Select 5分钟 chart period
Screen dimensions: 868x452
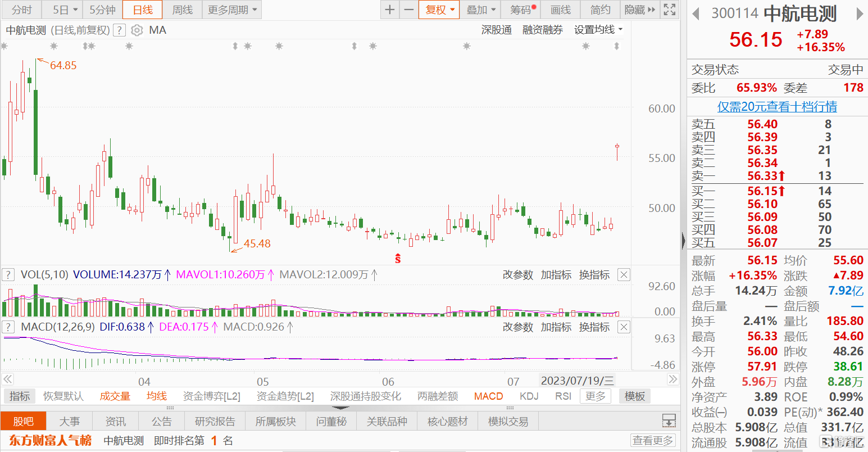pyautogui.click(x=103, y=10)
